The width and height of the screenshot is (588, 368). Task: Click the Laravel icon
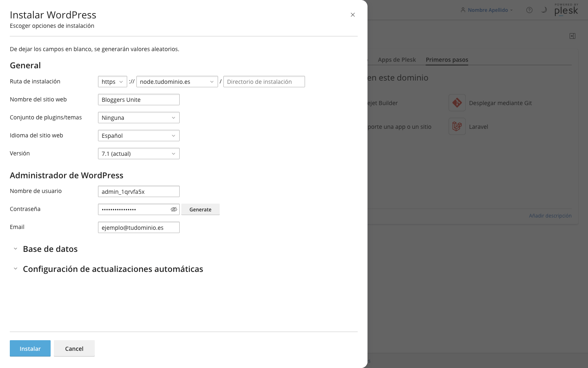click(457, 126)
